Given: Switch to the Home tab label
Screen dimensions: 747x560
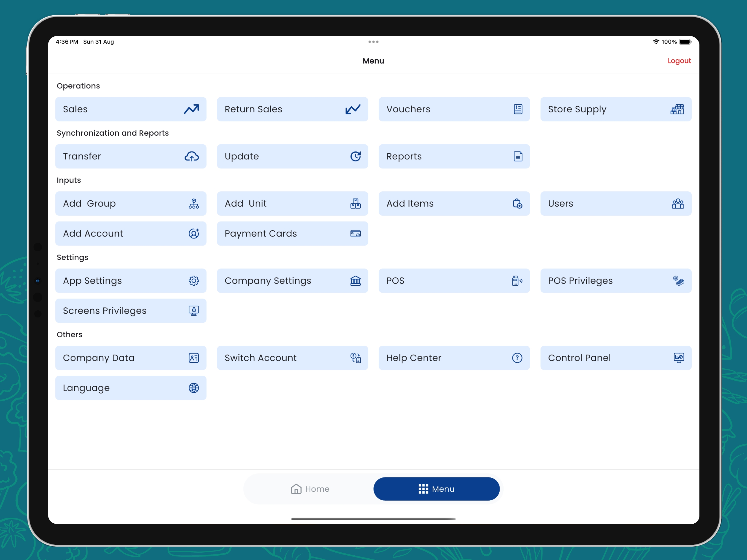Looking at the screenshot, I should 317,489.
